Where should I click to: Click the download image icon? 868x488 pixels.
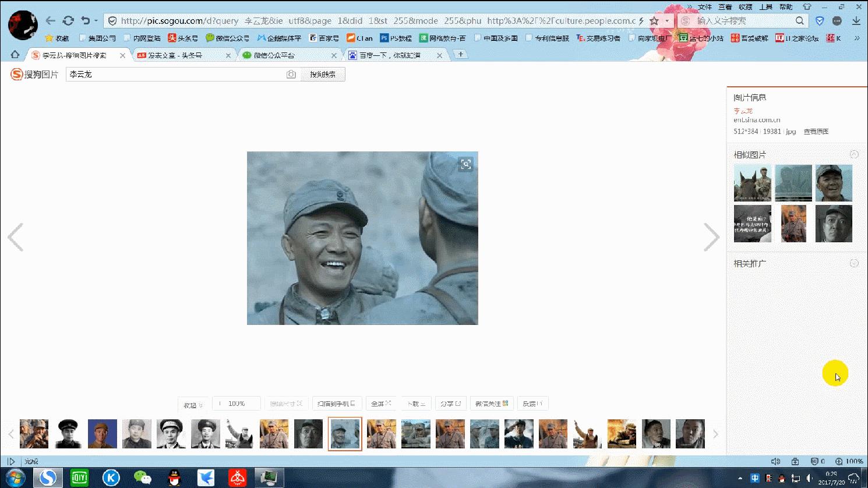point(416,402)
